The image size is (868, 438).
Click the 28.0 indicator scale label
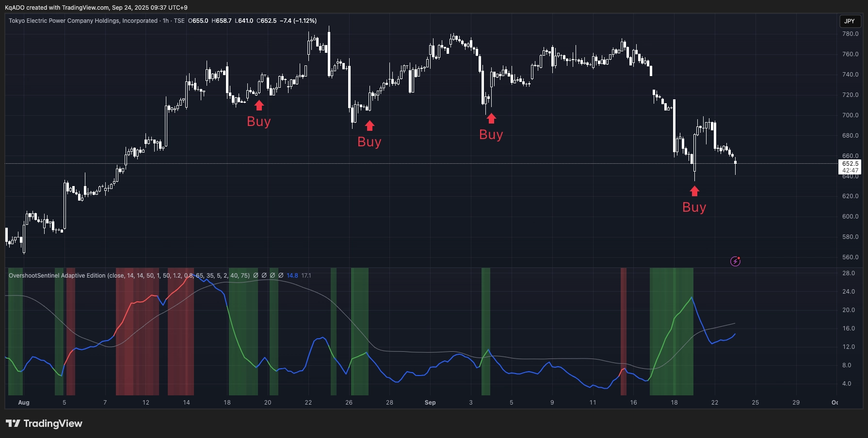849,273
